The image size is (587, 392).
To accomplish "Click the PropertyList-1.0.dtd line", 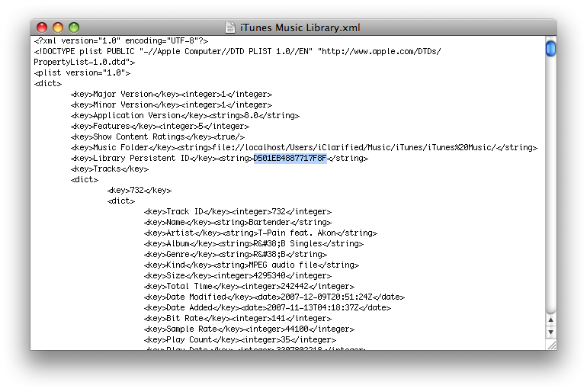I will click(x=84, y=62).
